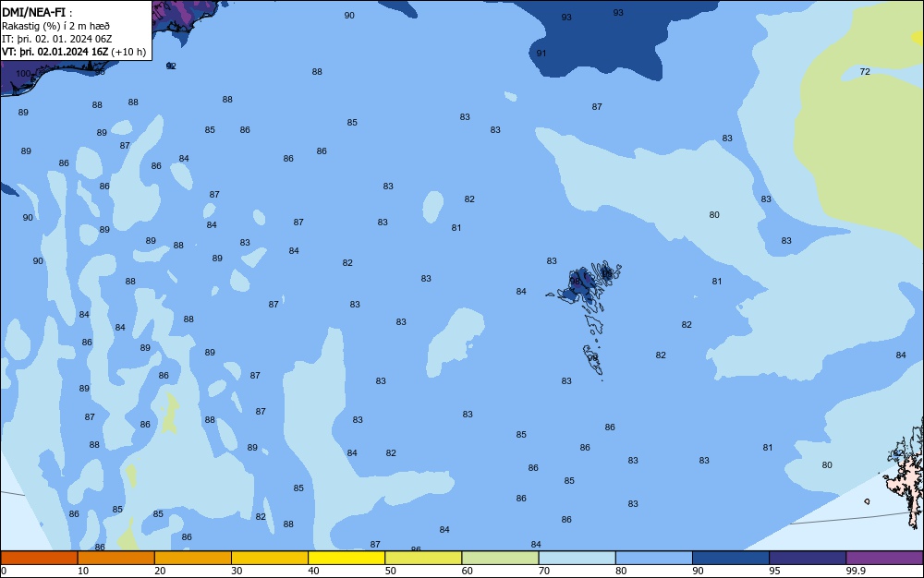Click the "99.9" label on the legend scale

[x=856, y=571]
